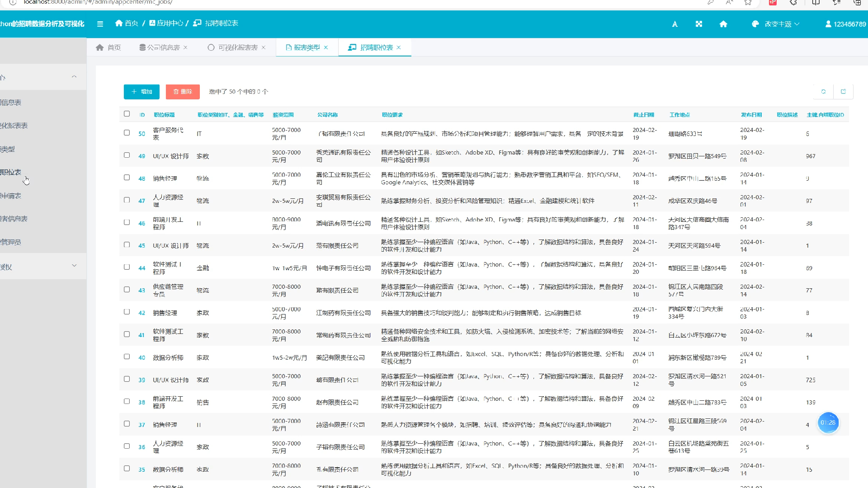Toggle the select-all header checkbox

click(x=127, y=114)
